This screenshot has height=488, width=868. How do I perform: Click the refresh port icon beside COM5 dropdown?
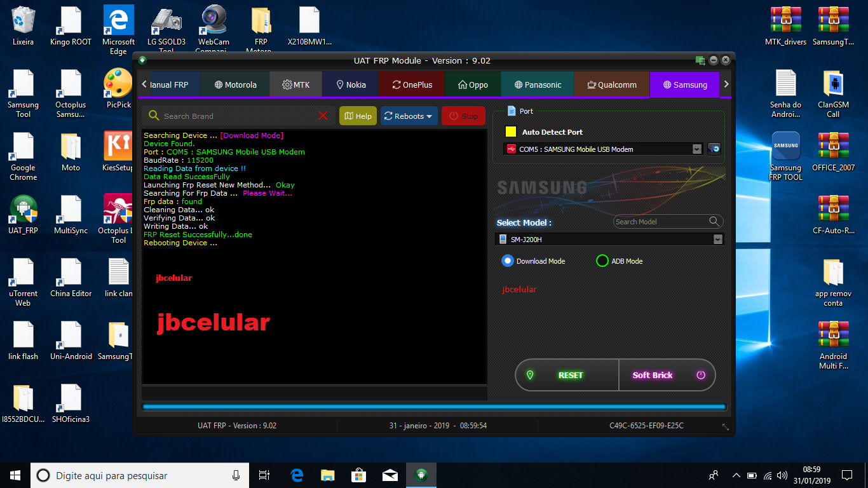(x=714, y=149)
